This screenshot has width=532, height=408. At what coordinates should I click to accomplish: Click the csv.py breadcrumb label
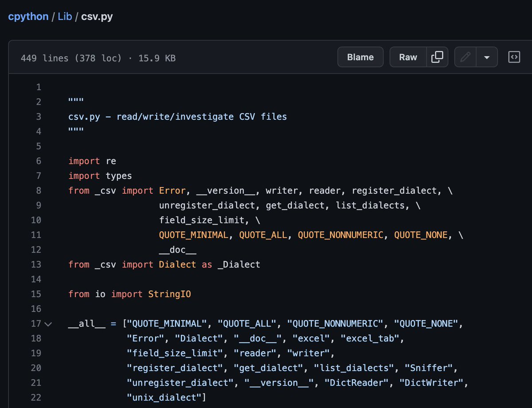coord(97,16)
